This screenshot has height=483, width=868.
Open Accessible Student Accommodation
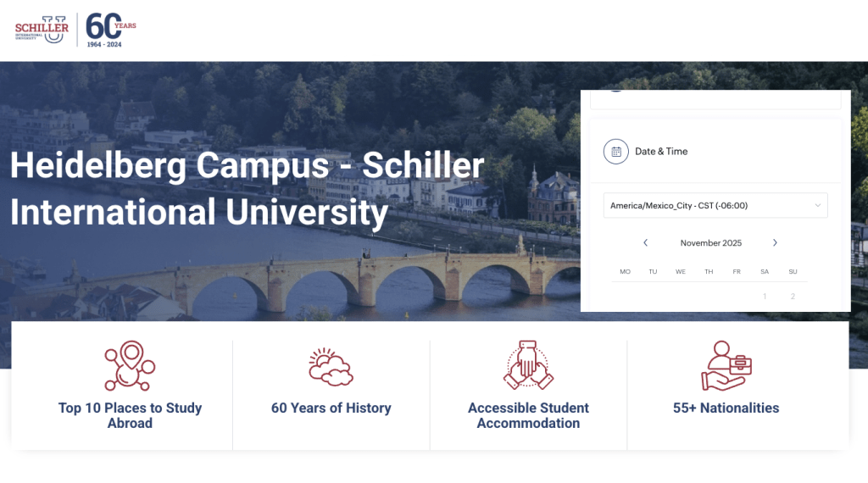pyautogui.click(x=528, y=415)
